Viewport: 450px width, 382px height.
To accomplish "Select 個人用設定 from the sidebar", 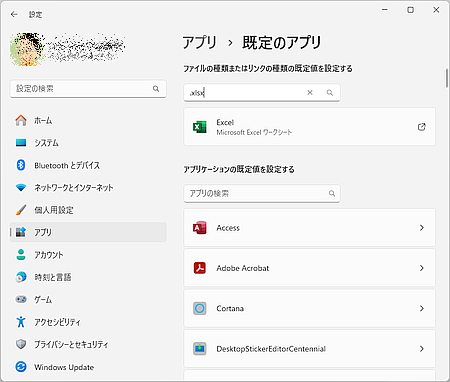I will [88, 210].
